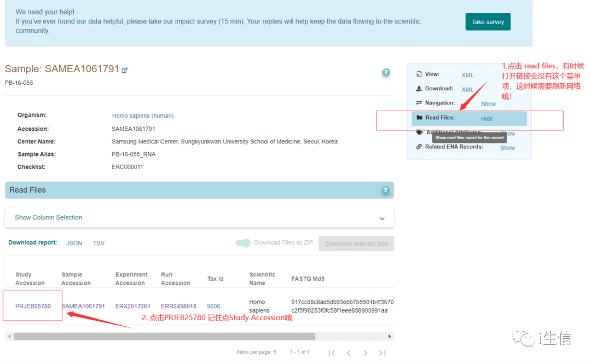
Task: Click the external link icon beside sample title
Action: 125,70
